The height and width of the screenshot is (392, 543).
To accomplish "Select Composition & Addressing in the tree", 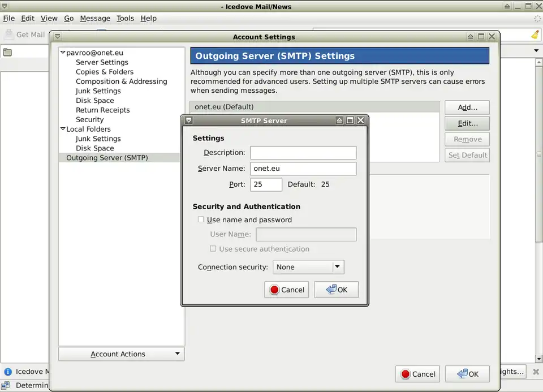I will (x=121, y=81).
